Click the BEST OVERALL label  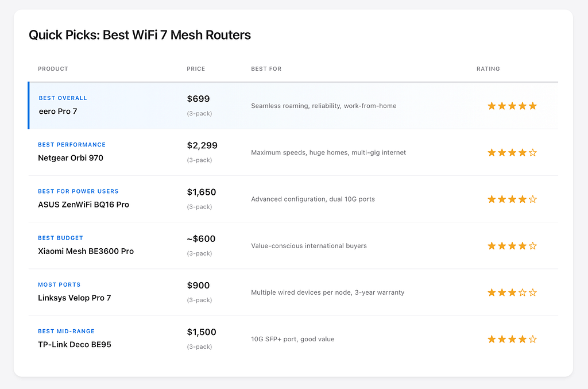point(63,98)
